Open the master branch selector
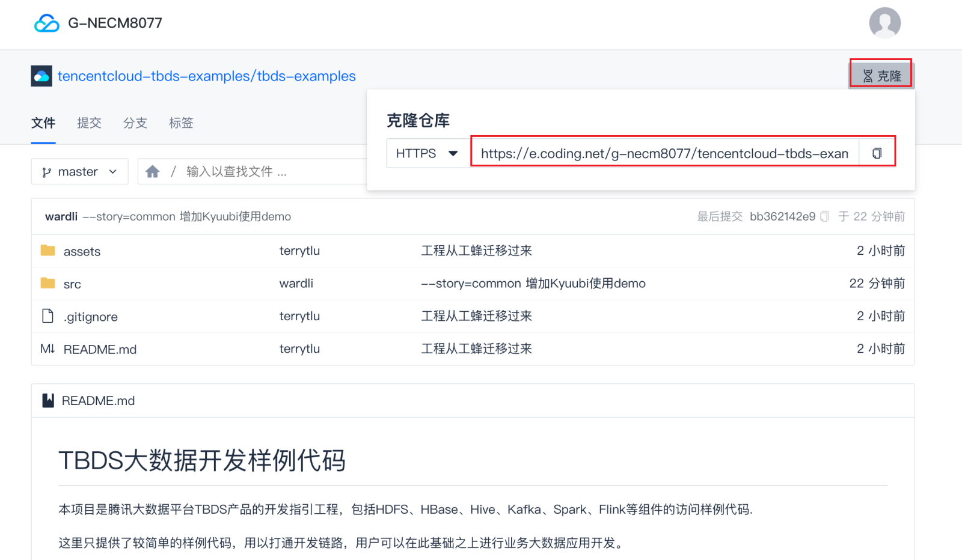This screenshot has width=962, height=560. click(x=79, y=172)
